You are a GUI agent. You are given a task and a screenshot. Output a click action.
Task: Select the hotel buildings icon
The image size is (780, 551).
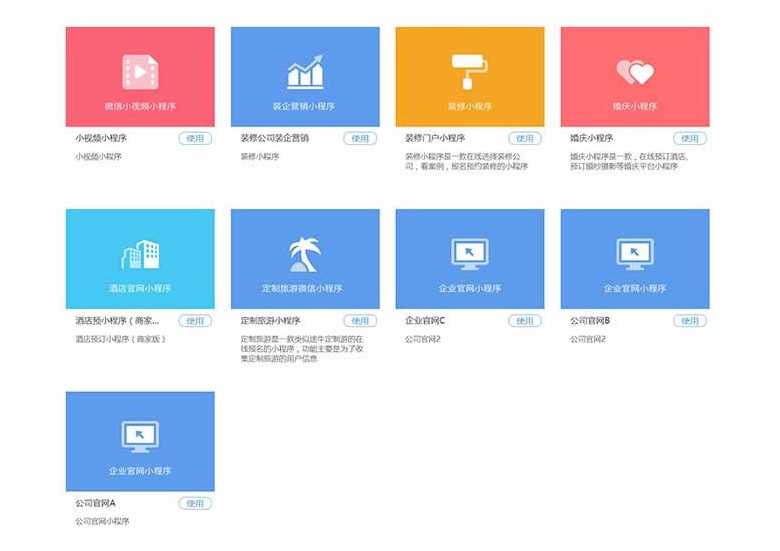pos(140,254)
